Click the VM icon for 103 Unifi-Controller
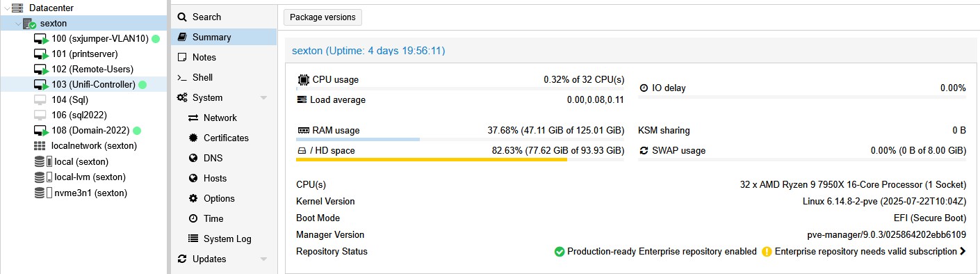The image size is (980, 274). [41, 85]
